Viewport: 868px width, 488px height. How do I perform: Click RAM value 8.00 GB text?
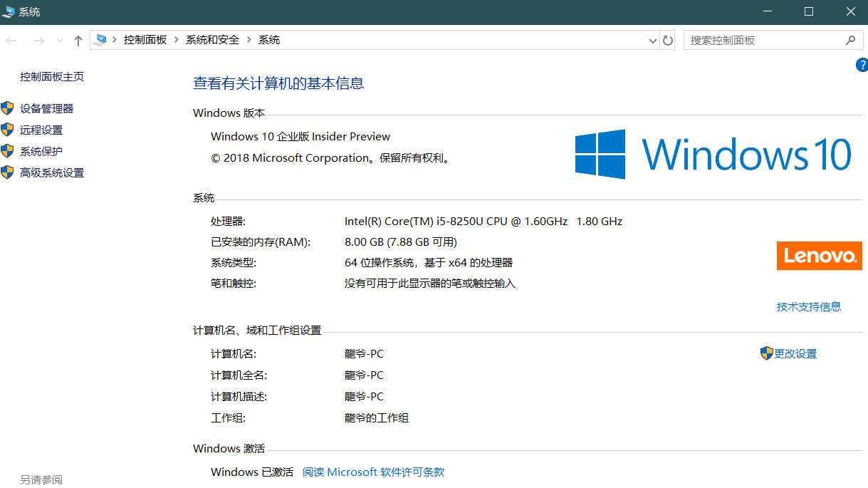(x=401, y=242)
